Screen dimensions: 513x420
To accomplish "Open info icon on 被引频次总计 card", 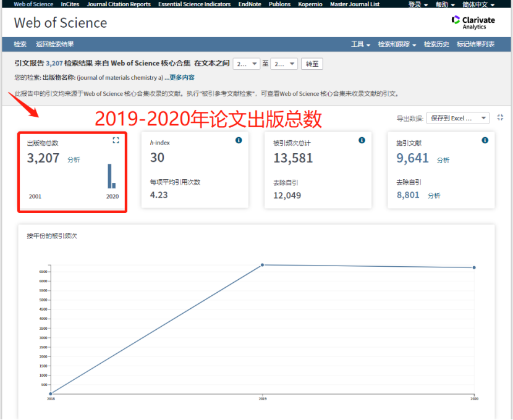I will tap(362, 140).
